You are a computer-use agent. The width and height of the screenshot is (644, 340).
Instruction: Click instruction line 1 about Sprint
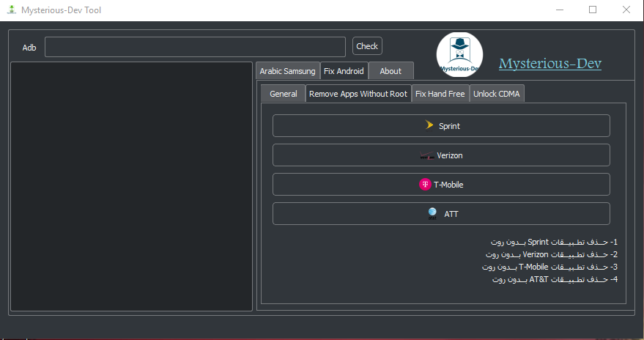[x=554, y=242]
